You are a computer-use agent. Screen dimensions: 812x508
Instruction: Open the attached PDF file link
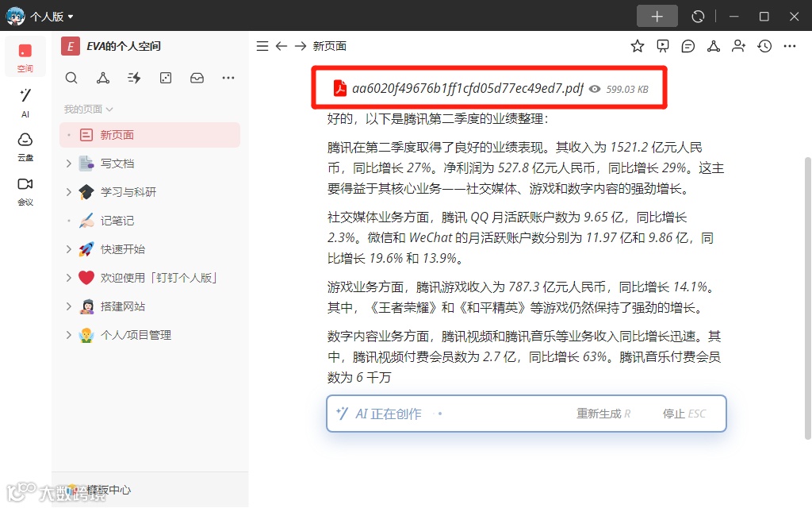(468, 89)
